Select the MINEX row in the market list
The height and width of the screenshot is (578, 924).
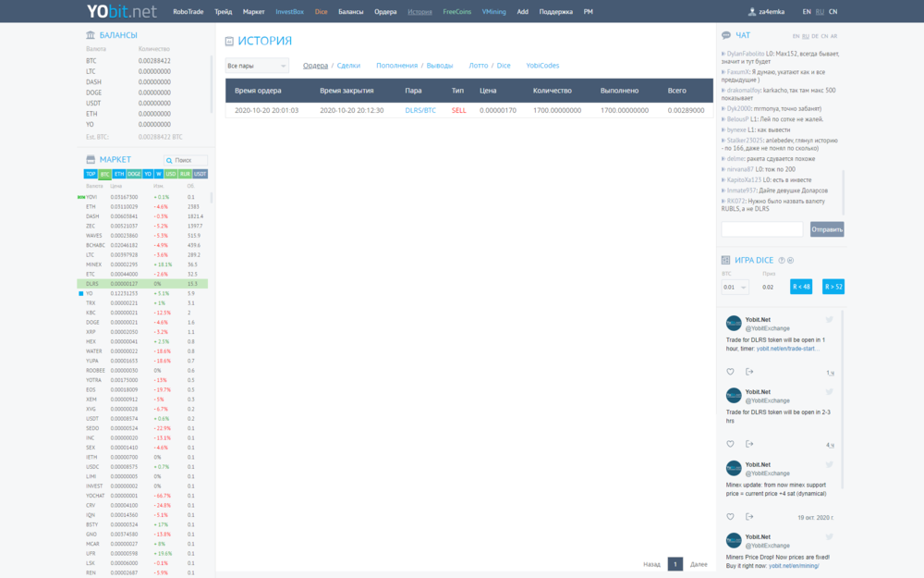142,264
